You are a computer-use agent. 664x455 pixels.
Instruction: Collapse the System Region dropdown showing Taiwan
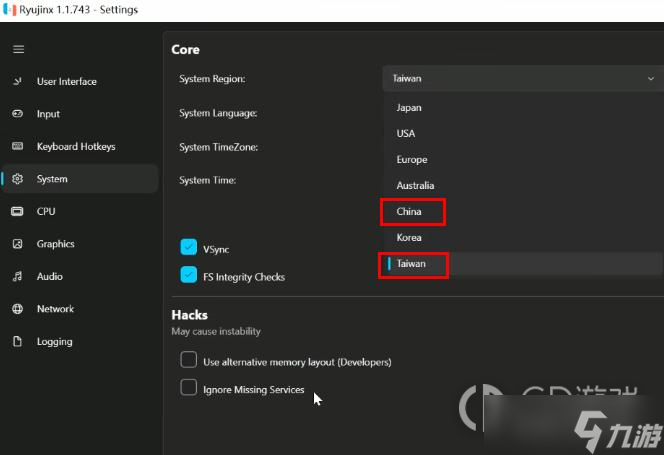click(523, 78)
